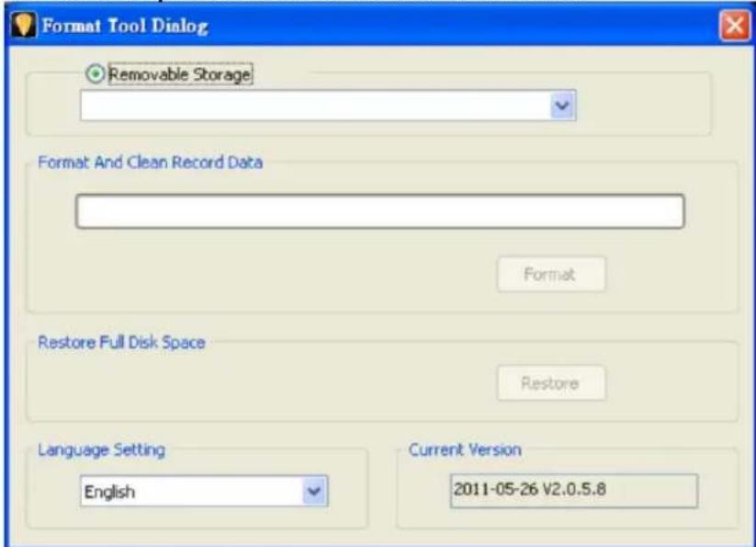This screenshot has width=756, height=547.
Task: Expand the Language Setting dropdown arrow
Action: tap(314, 491)
